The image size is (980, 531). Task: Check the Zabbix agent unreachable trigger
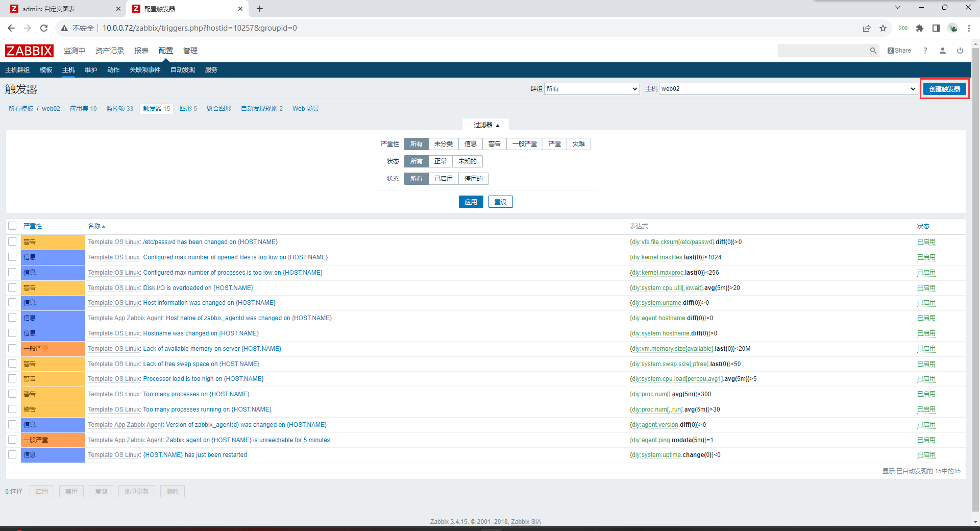click(12, 440)
